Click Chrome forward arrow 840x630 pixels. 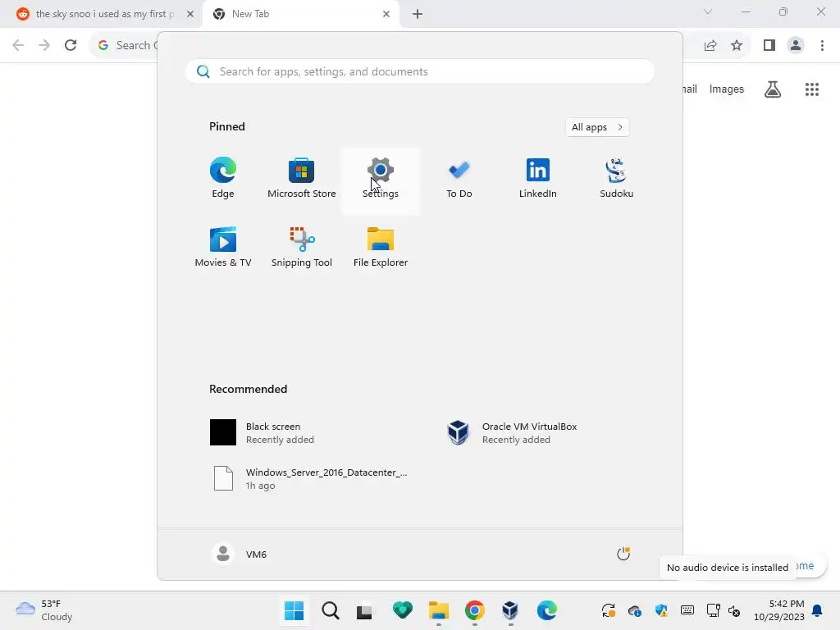tap(44, 45)
